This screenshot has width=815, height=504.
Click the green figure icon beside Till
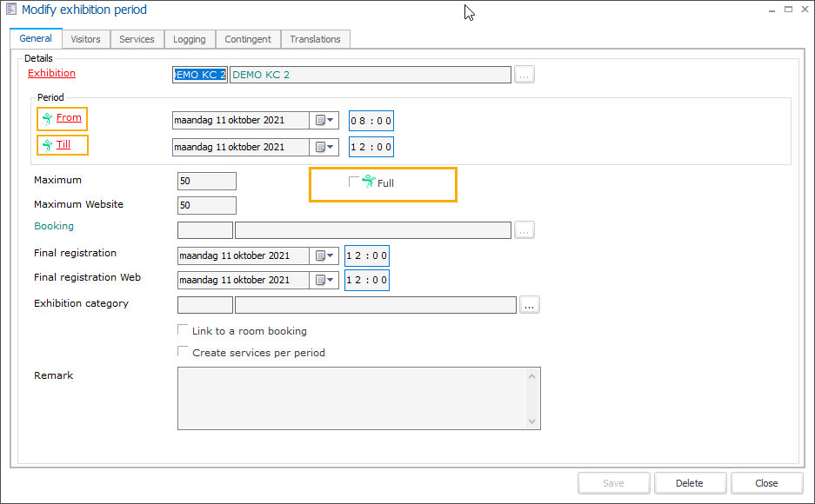click(x=47, y=145)
